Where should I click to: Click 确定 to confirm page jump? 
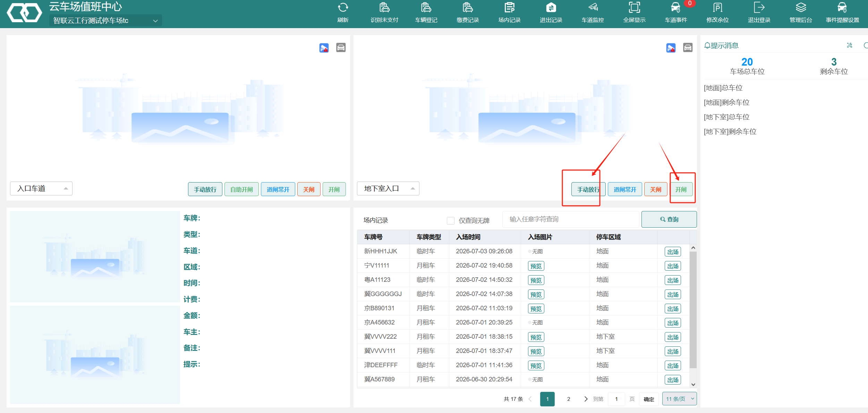[649, 399]
